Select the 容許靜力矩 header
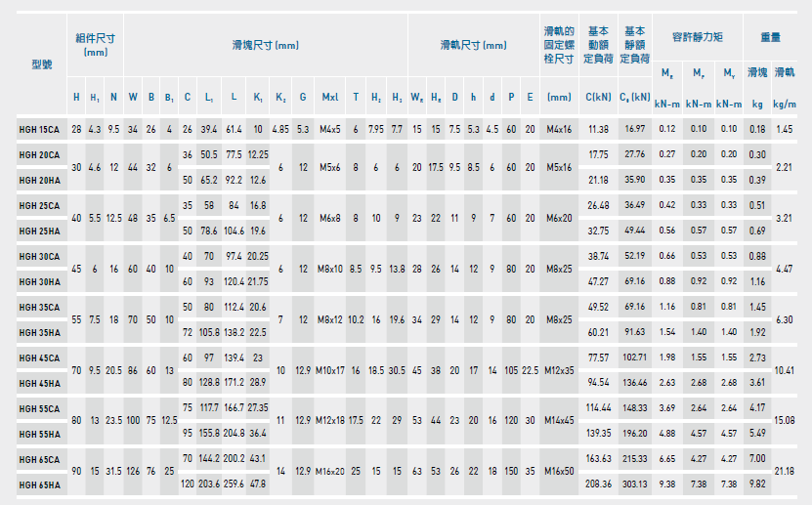The width and height of the screenshot is (812, 505). pos(697,37)
